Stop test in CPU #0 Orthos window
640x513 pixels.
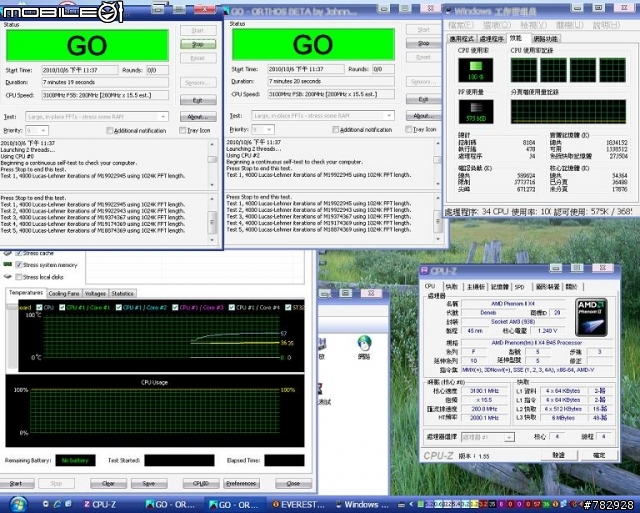pos(198,44)
